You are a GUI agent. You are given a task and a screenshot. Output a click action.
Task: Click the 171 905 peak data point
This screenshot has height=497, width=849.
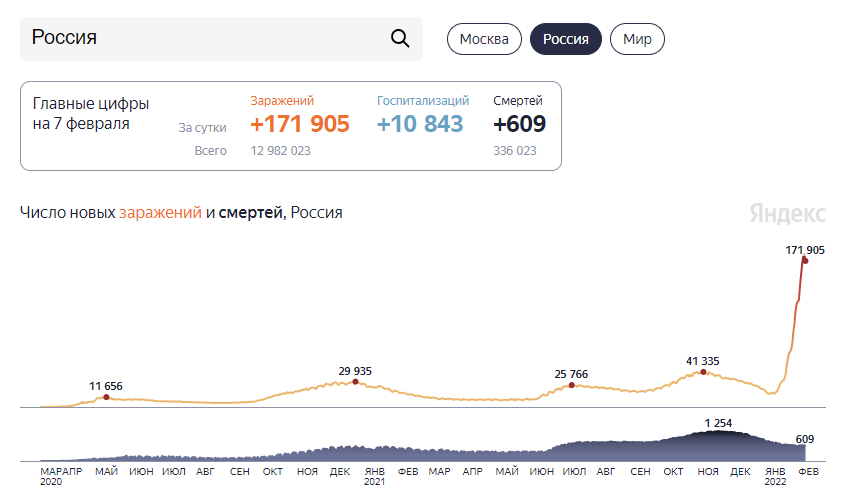coord(804,261)
